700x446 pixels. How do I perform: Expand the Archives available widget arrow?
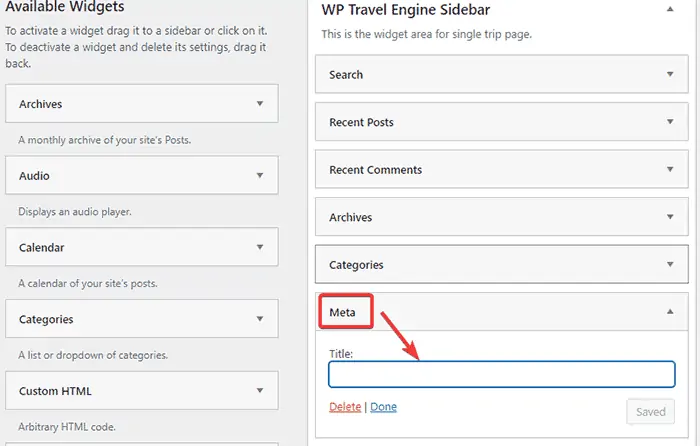tap(259, 103)
